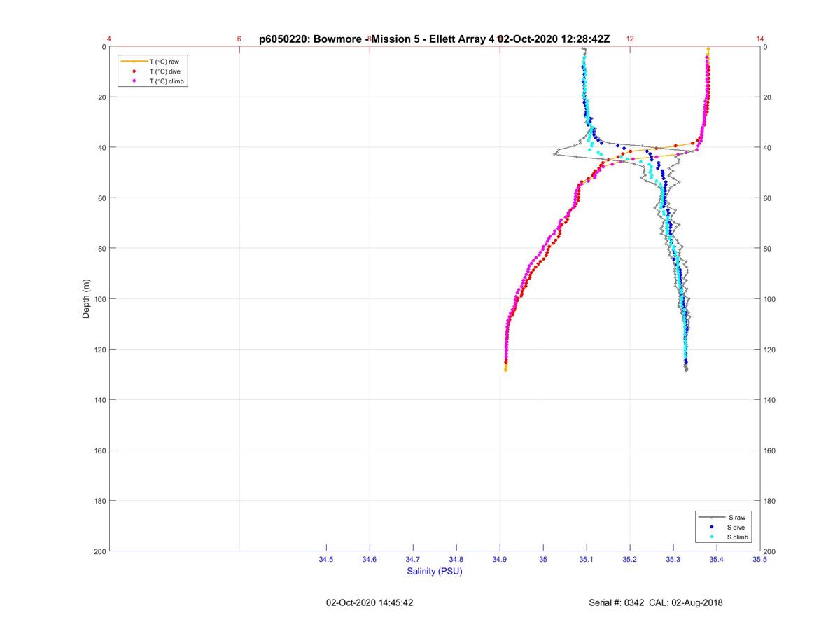The height and width of the screenshot is (620, 840).
Task: Click the cyan dot marker beside 'S climb'
Action: 712,537
